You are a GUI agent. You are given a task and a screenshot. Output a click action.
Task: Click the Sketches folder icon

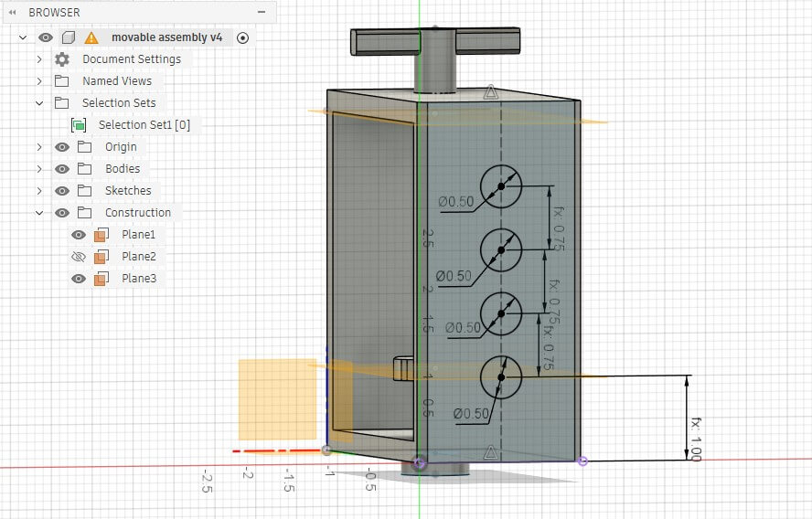(x=84, y=190)
